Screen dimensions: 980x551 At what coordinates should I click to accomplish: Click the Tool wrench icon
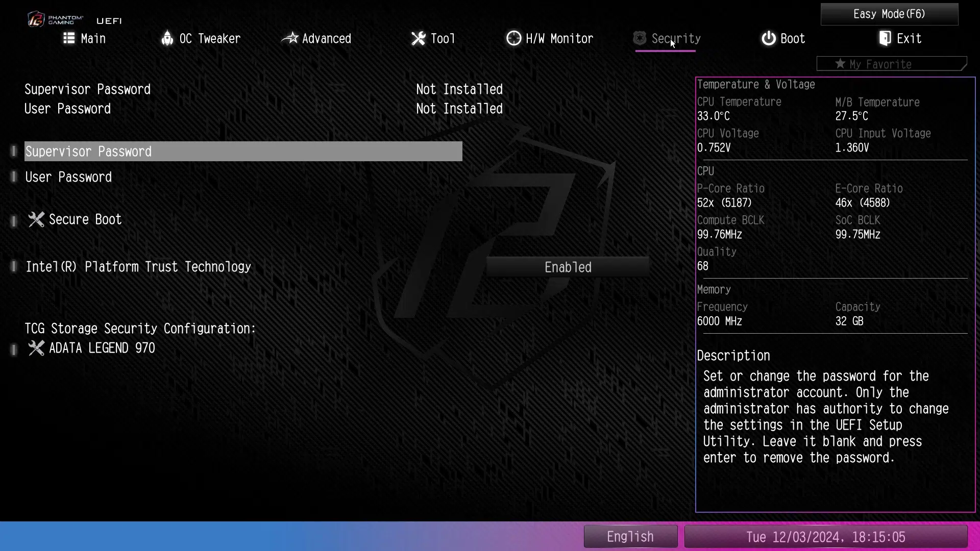(x=418, y=38)
